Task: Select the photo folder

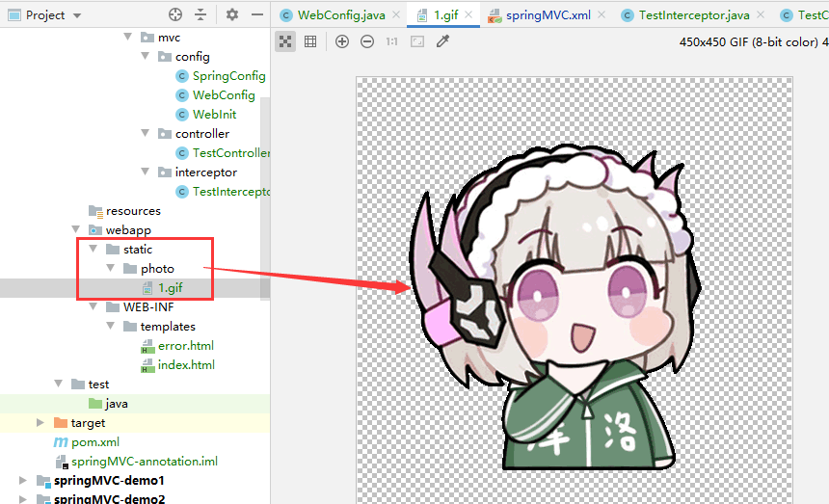Action: [157, 268]
